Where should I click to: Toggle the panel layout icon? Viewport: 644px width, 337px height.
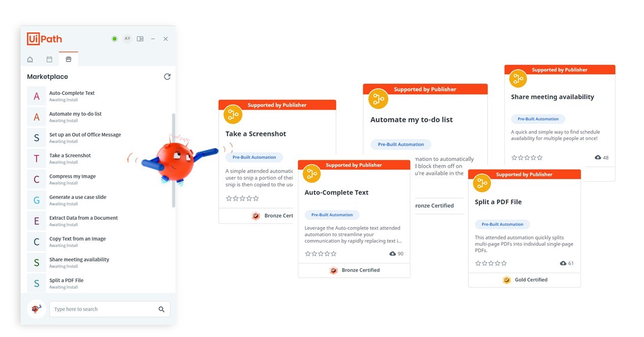(140, 39)
